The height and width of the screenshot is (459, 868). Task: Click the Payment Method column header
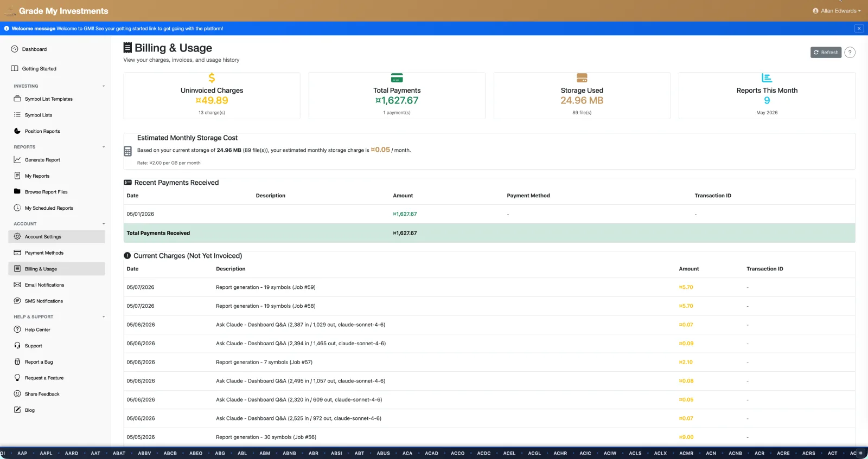[x=528, y=196]
